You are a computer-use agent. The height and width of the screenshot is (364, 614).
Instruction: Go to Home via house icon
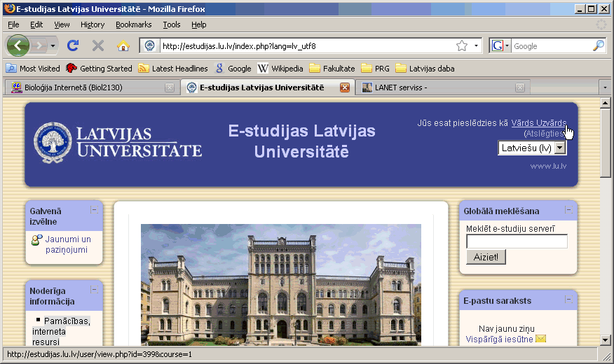(123, 45)
